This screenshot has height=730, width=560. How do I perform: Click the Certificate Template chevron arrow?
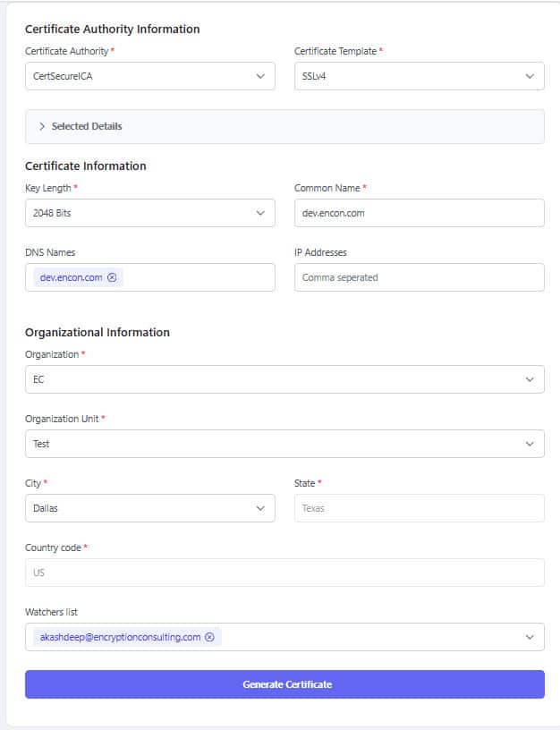[530, 76]
